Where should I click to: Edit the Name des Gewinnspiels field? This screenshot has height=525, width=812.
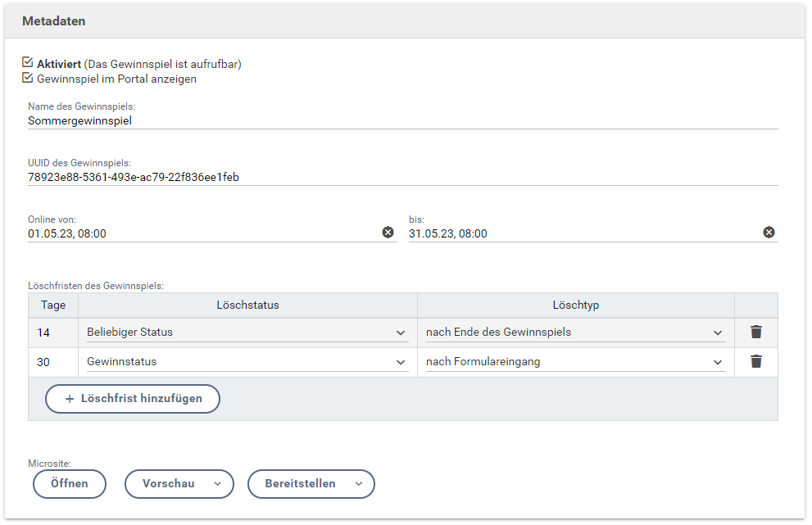[x=401, y=121]
